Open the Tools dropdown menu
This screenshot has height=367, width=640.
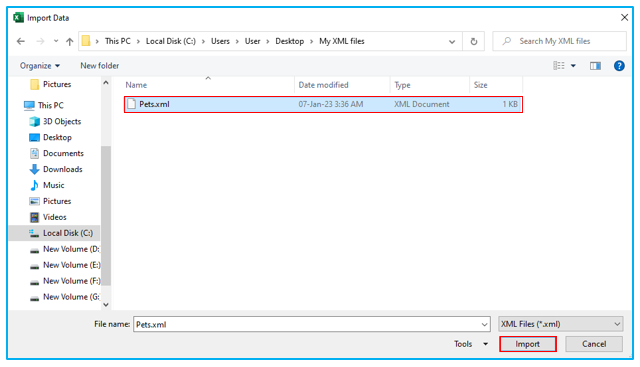(x=471, y=344)
